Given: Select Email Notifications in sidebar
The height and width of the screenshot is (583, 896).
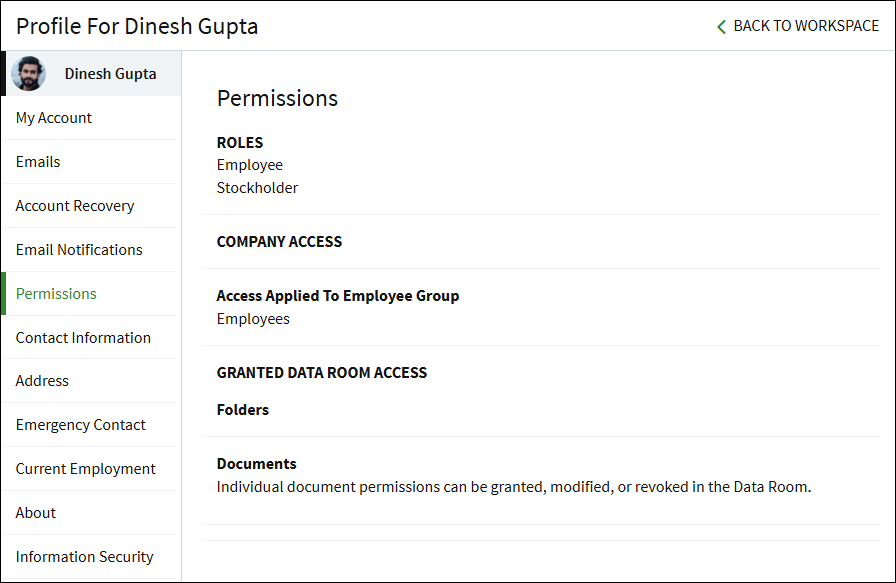Looking at the screenshot, I should point(79,250).
